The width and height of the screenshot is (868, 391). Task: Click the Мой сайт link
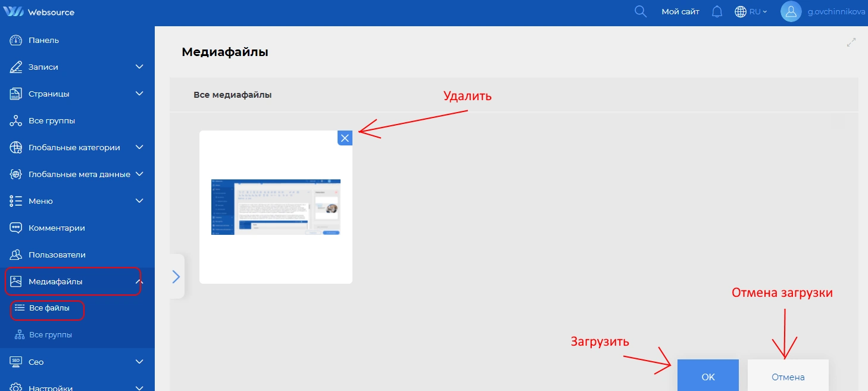[680, 11]
